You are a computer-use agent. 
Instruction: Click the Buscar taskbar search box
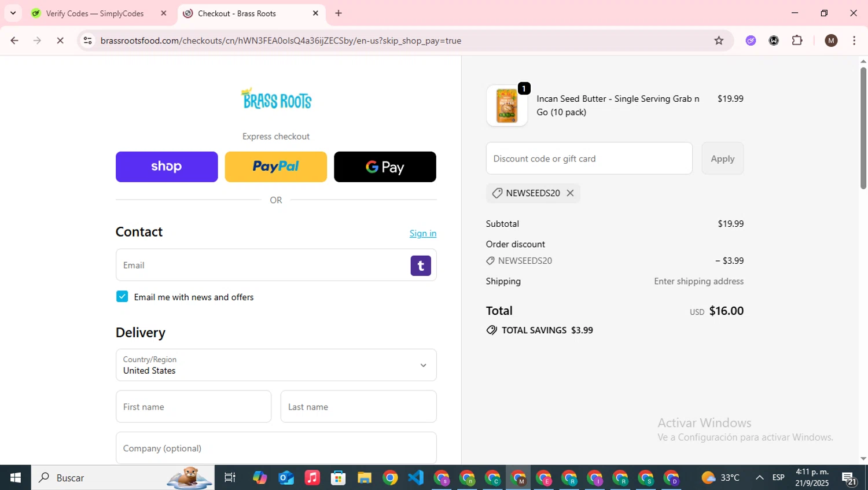[x=123, y=478]
